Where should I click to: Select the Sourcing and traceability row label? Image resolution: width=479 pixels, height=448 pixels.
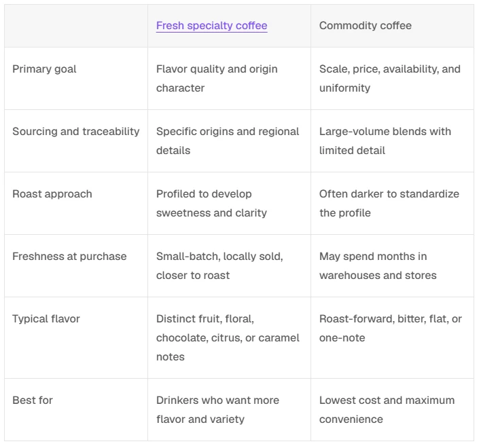tap(76, 132)
